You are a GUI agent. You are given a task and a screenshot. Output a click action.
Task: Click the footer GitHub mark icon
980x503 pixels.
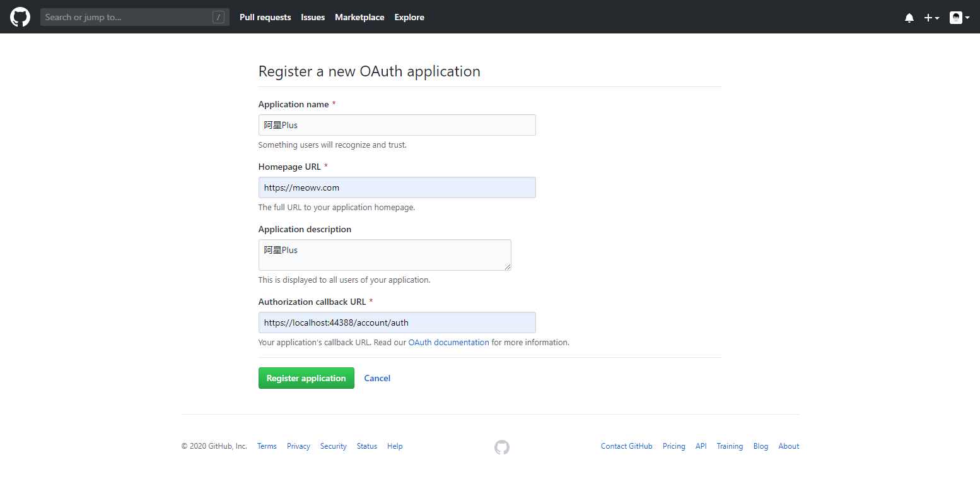pos(502,447)
